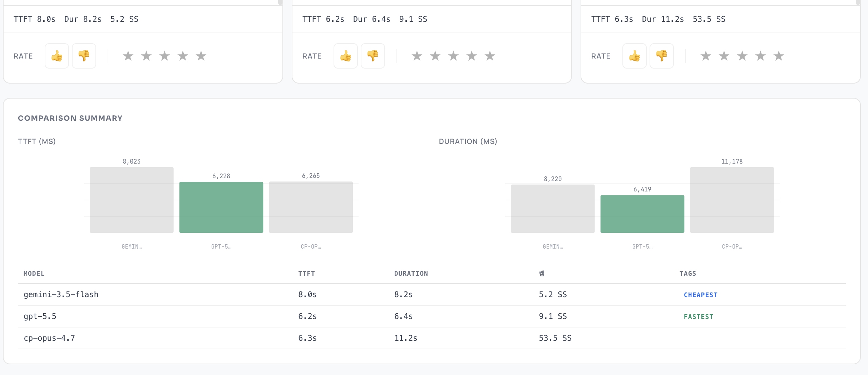Select the cp-opus-4.7 model name

tap(49, 338)
